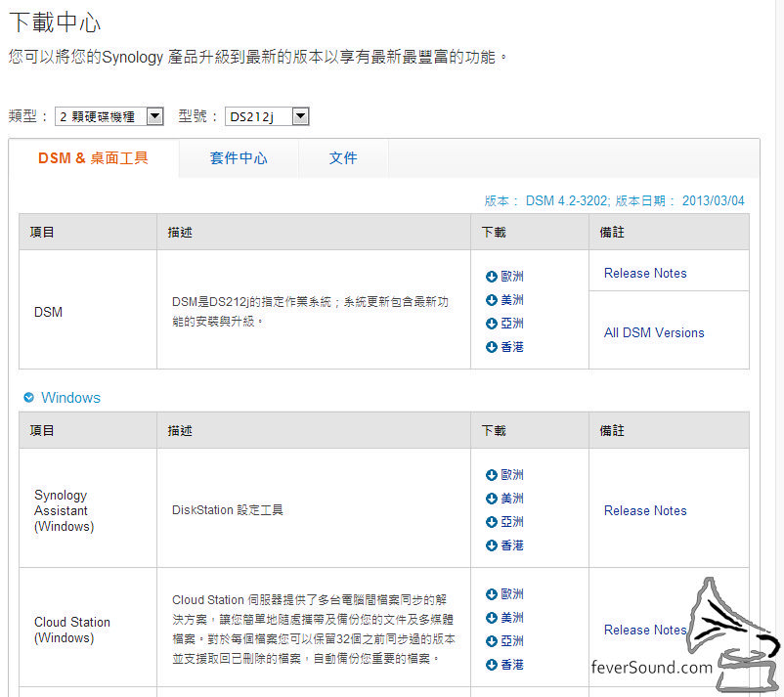
Task: Download Cloud Station from 香港 link
Action: [x=512, y=665]
